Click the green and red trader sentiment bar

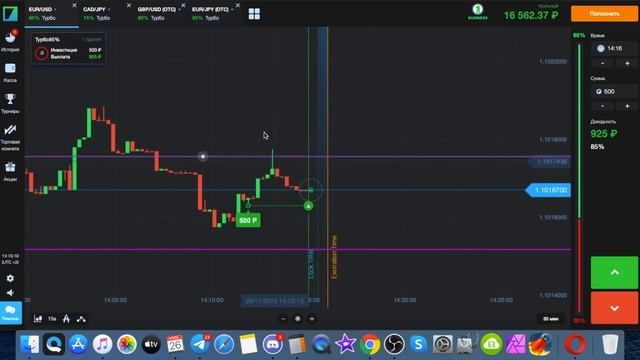coord(579,178)
